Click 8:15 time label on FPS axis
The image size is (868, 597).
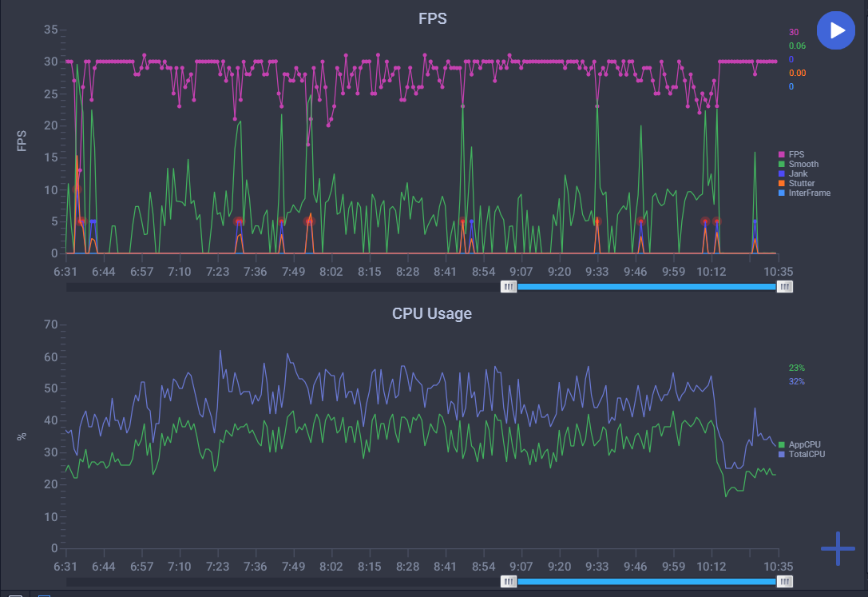[369, 272]
